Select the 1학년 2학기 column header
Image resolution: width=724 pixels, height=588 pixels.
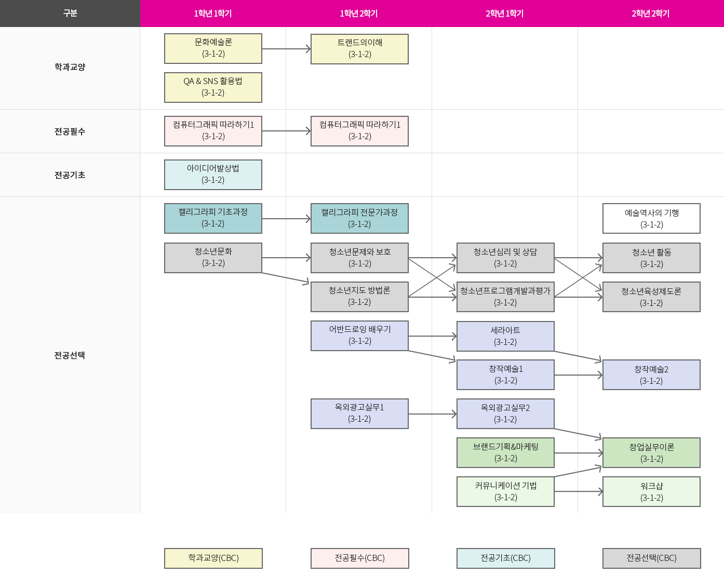pyautogui.click(x=359, y=14)
